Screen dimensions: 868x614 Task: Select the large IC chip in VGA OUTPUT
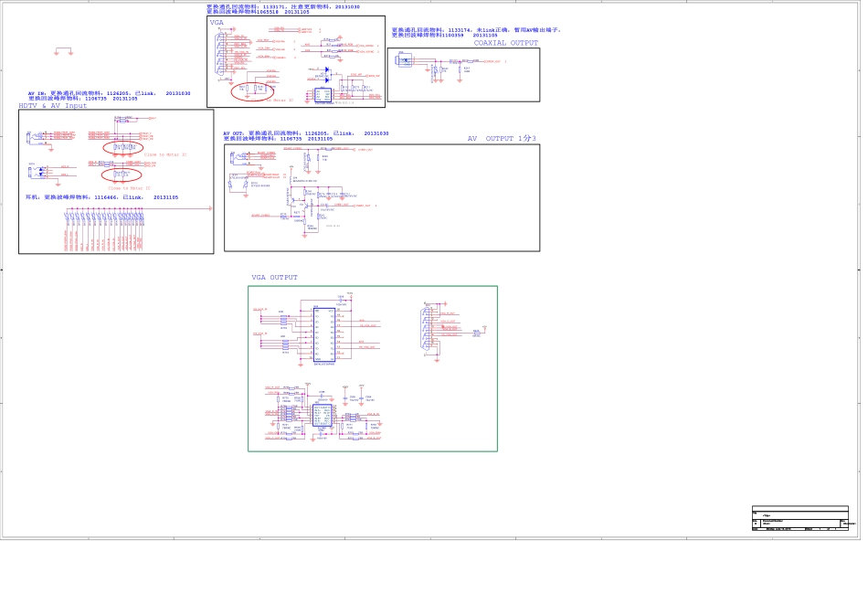324,335
